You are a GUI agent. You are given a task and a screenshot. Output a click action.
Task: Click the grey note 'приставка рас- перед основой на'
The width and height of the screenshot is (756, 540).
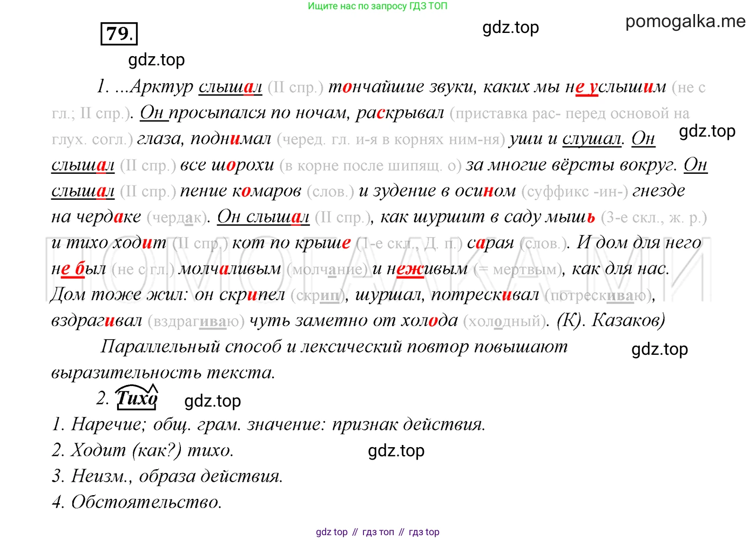point(573,113)
